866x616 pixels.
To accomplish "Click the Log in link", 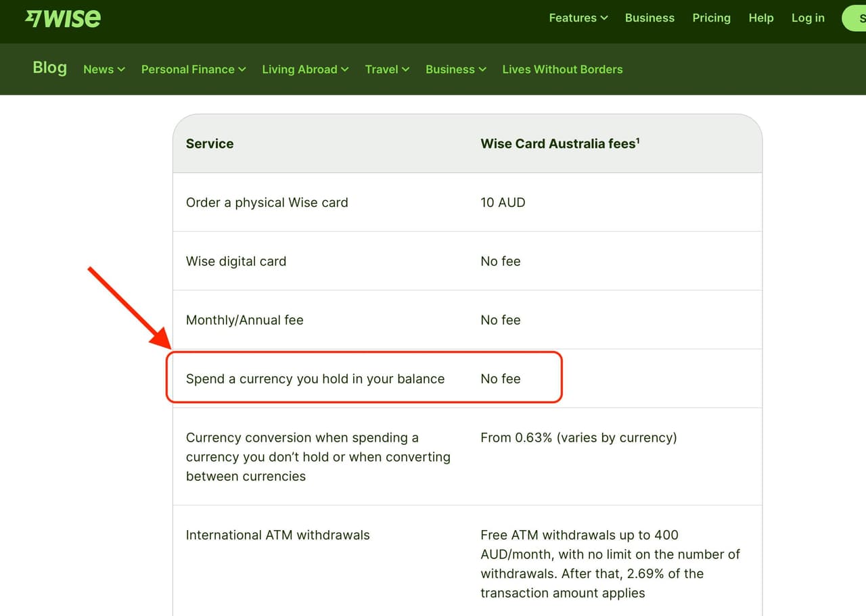I will click(x=808, y=18).
